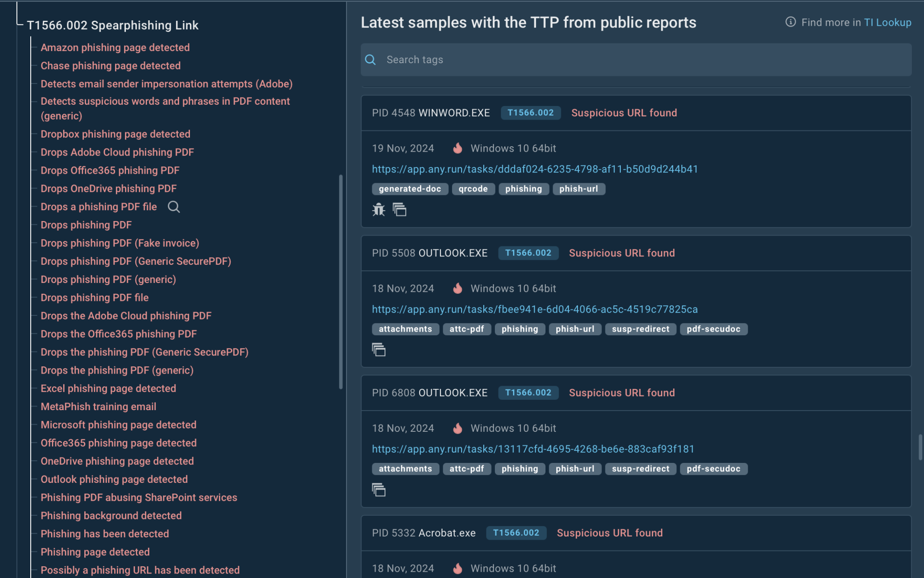Click the magnifier icon in the Search tags field
Viewport: 924px width, 578px height.
370,59
